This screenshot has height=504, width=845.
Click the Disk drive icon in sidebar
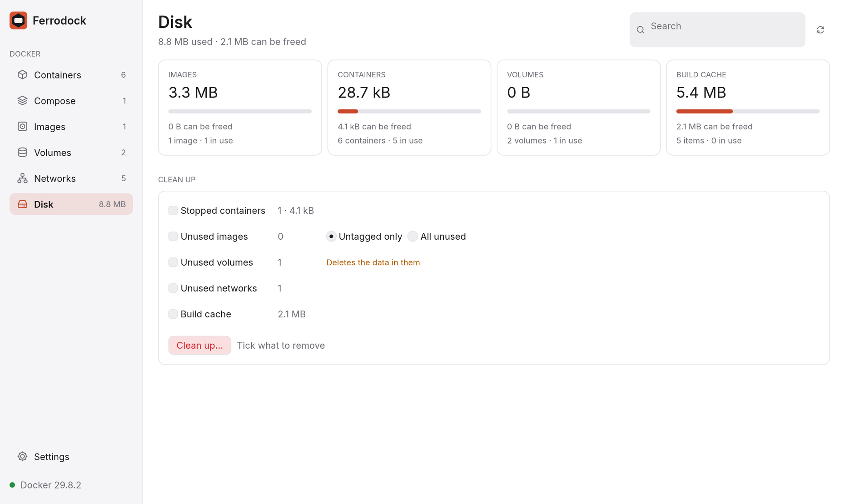(x=22, y=204)
